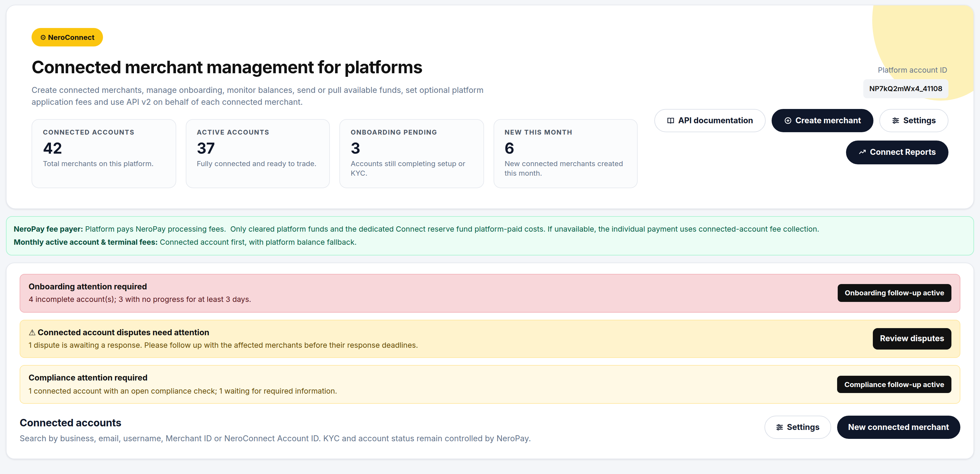Click 'Connected account disputes need attention' title
This screenshot has width=980, height=474.
(123, 333)
